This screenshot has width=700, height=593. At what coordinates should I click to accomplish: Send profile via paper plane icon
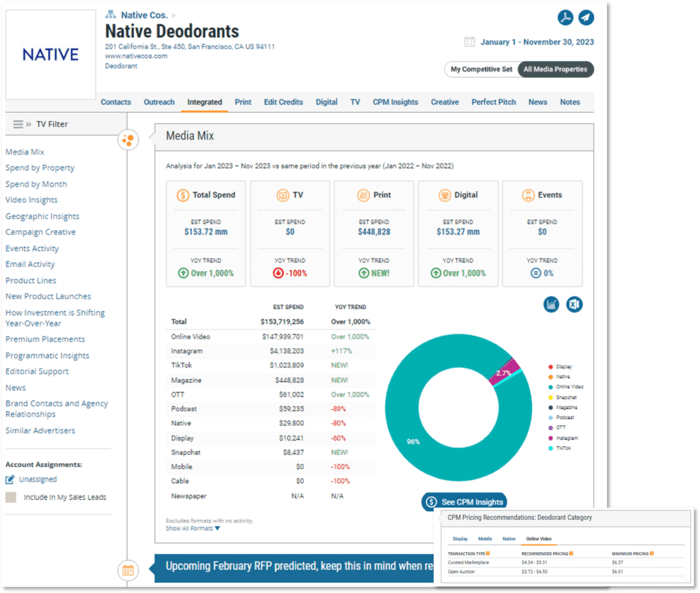point(586,17)
